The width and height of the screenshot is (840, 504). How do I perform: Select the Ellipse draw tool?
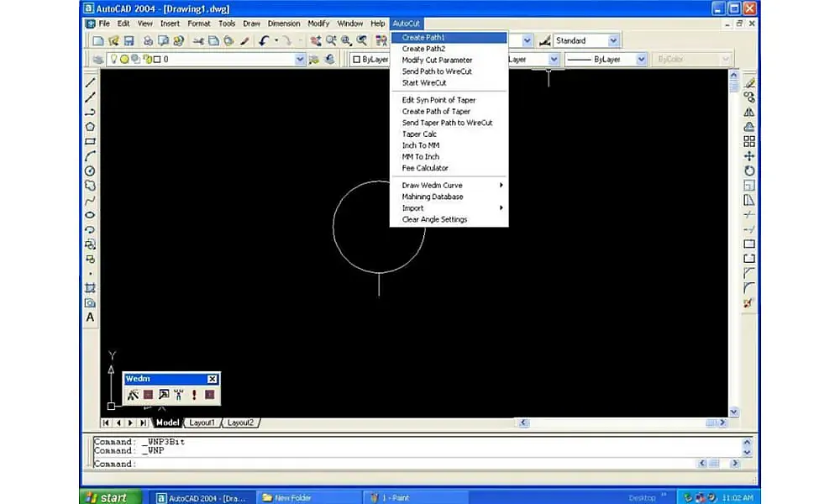coord(90,215)
